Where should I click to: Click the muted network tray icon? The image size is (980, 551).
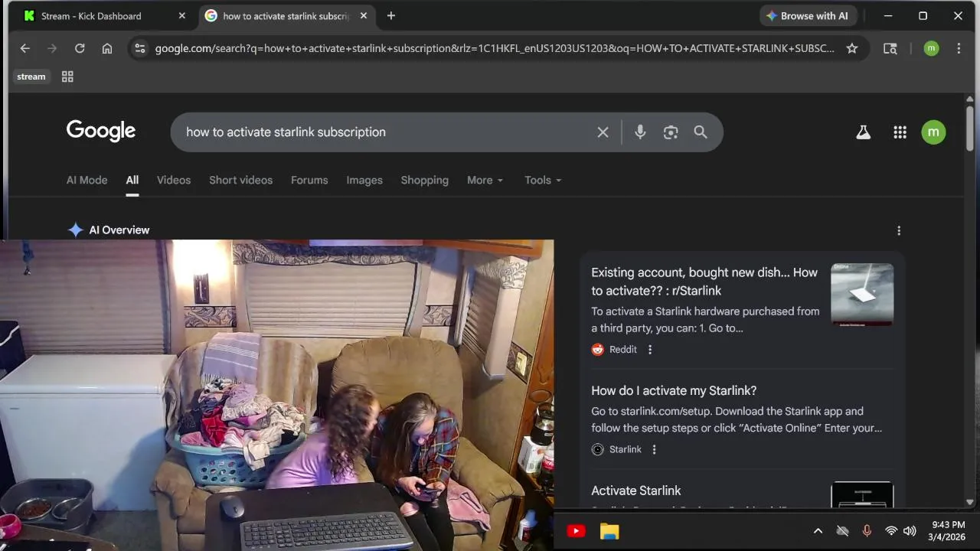point(843,531)
